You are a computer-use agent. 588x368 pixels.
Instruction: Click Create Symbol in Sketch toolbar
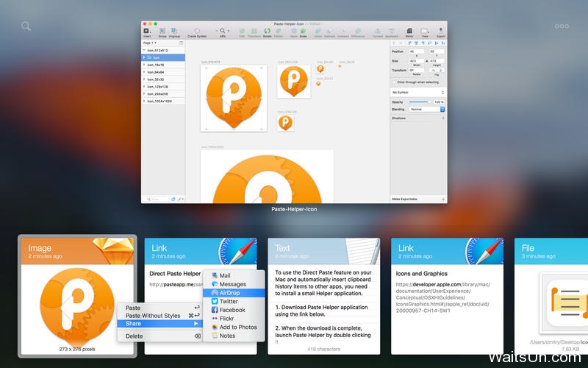click(197, 31)
